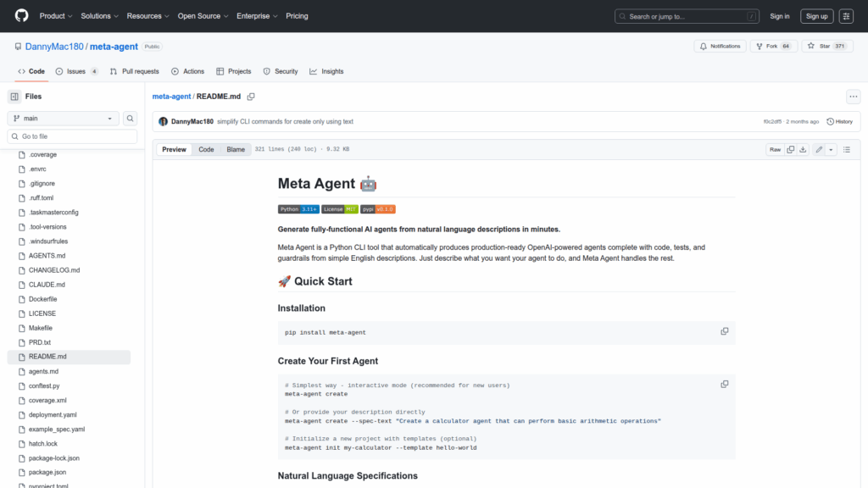
Task: Open the History link for this file
Action: tap(839, 121)
